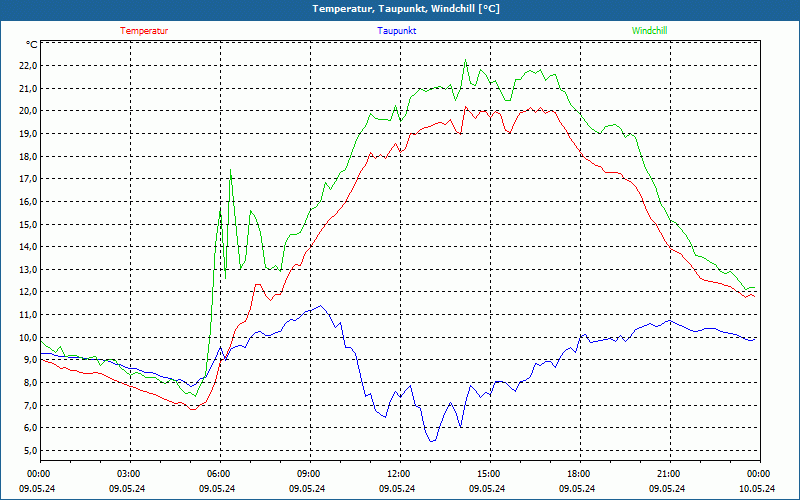Select the 15:00 time axis label
Image resolution: width=800 pixels, height=500 pixels.
(x=488, y=474)
